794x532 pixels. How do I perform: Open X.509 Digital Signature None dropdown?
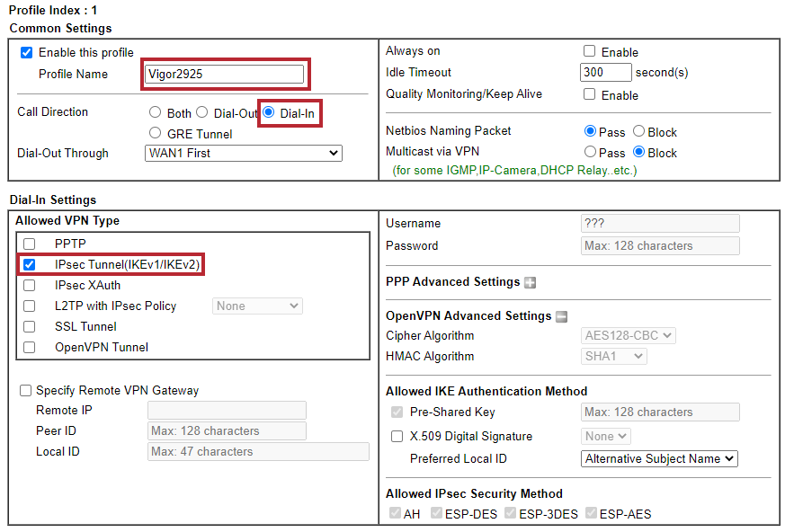coord(606,437)
